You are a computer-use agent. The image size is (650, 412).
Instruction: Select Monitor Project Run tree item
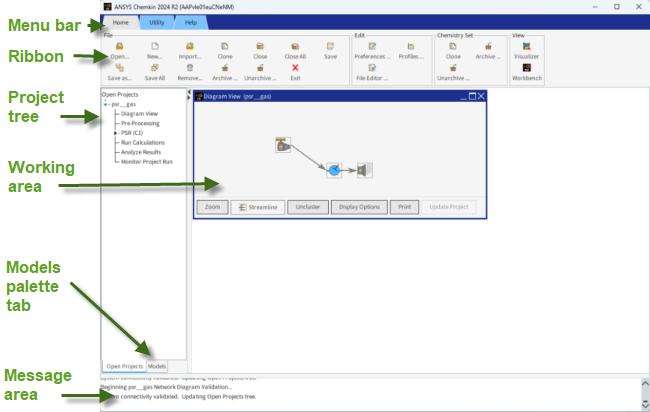[147, 162]
